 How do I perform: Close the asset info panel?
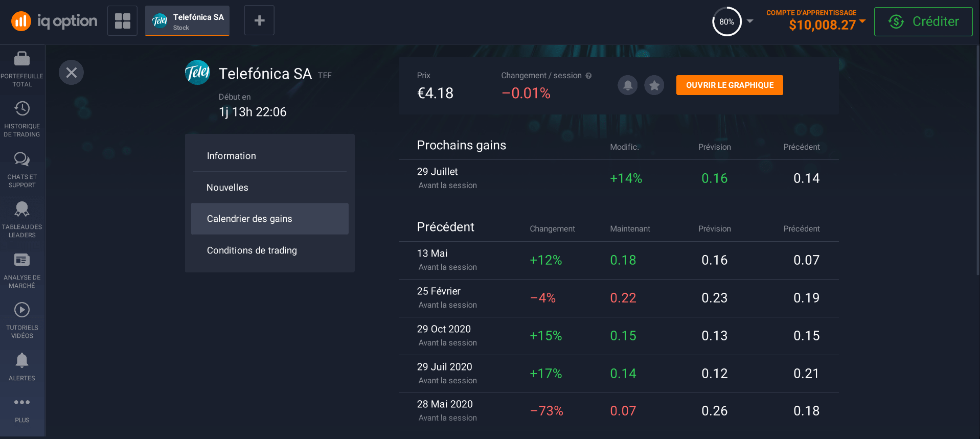(x=72, y=73)
